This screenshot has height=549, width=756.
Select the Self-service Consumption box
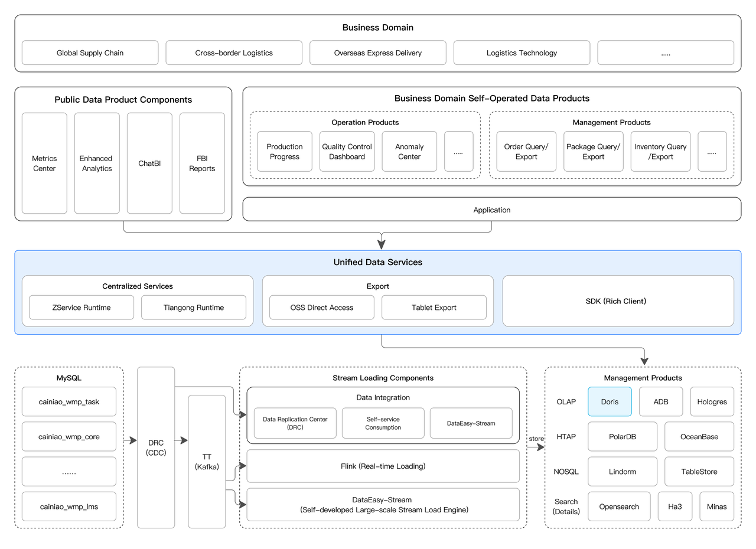click(383, 423)
